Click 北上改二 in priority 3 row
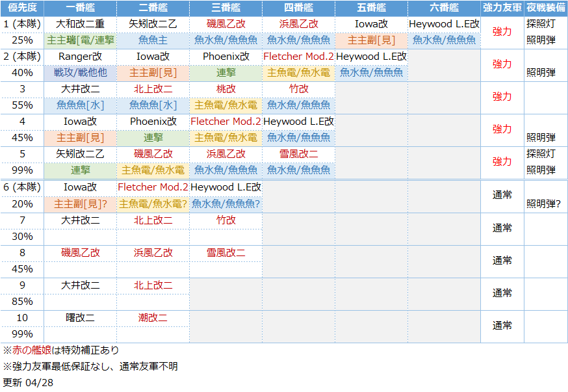 click(x=153, y=90)
